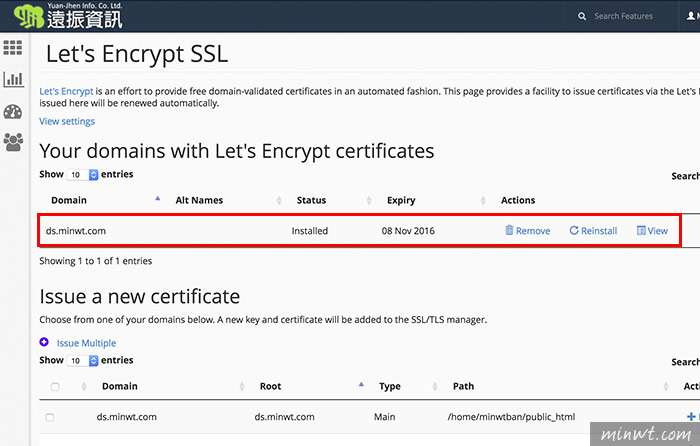Click the 08 Nov 2016 expiry cell
Screen dimensions: 700x446
[408, 231]
